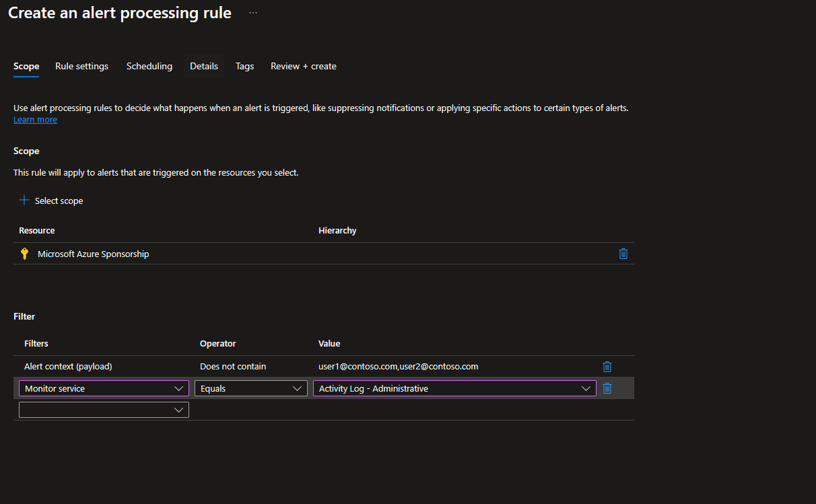Select the Scope tab

pos(26,66)
